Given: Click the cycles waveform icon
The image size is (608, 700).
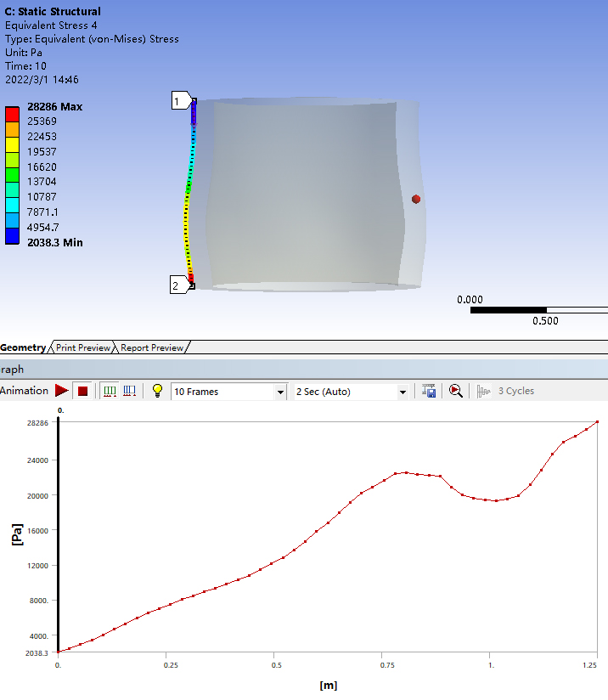Looking at the screenshot, I should pyautogui.click(x=483, y=391).
